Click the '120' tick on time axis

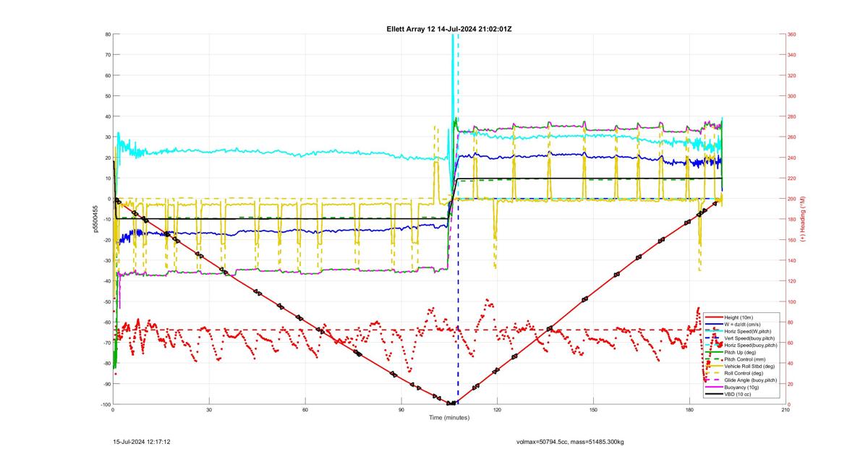point(497,410)
